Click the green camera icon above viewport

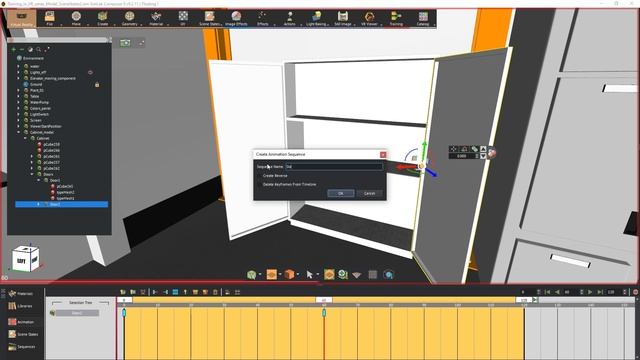coord(125,43)
